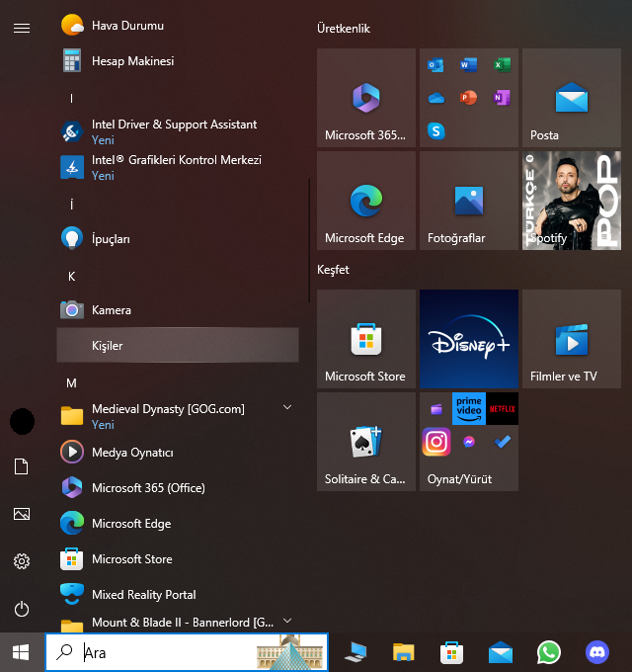Open Solitaire & Casual Games tile

coord(366,442)
